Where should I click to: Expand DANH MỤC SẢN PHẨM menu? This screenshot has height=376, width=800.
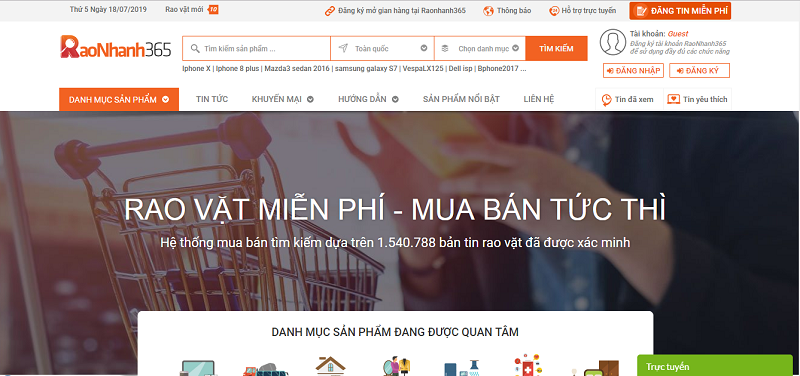click(x=119, y=99)
